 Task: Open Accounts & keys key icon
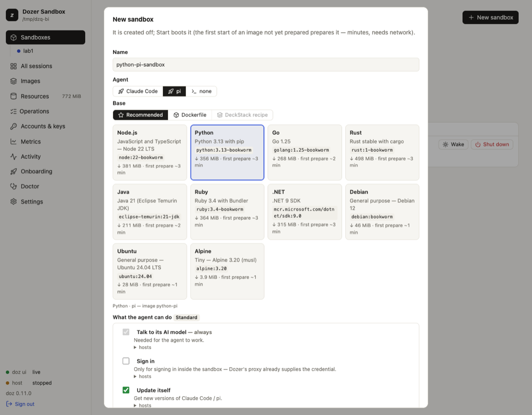click(x=14, y=126)
